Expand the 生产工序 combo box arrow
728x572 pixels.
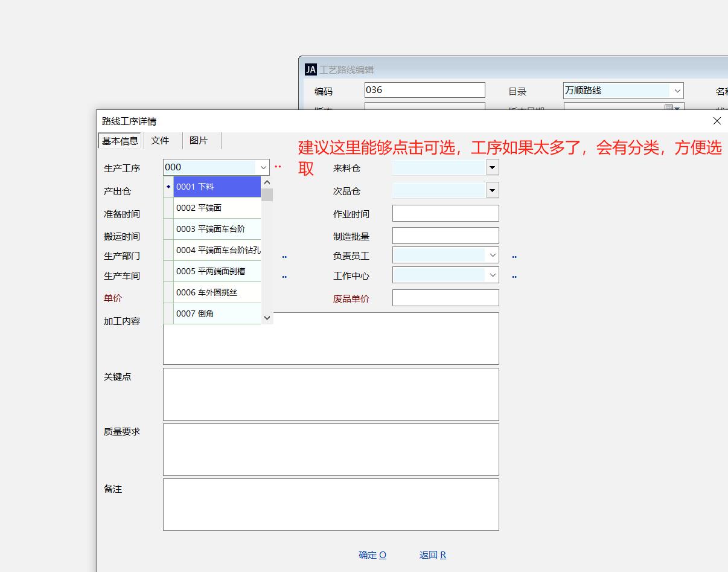click(263, 167)
